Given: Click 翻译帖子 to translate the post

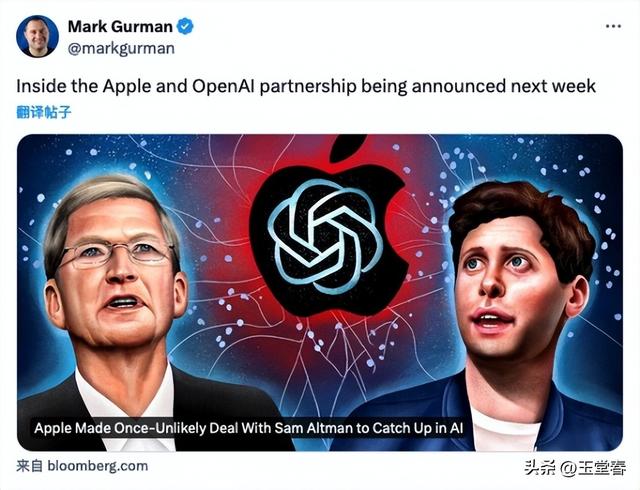Looking at the screenshot, I should tap(44, 112).
